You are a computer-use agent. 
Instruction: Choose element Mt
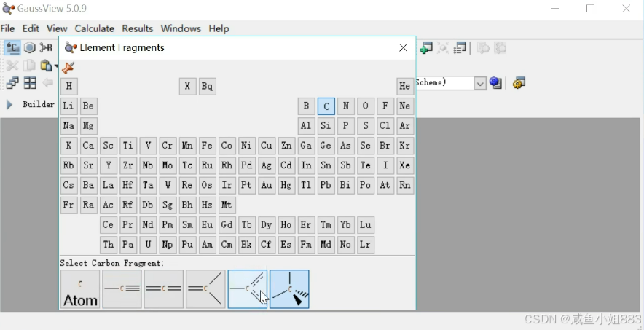click(x=227, y=205)
